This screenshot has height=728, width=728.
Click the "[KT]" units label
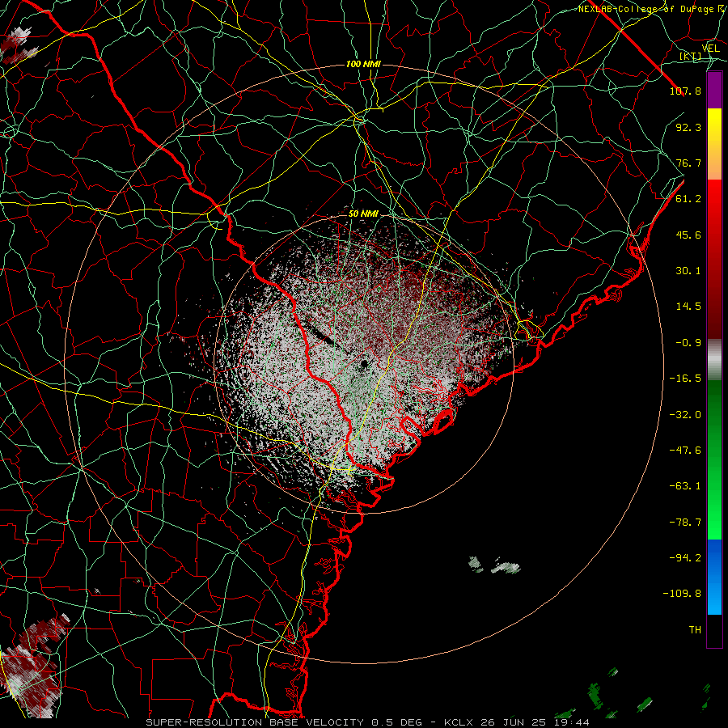[690, 56]
